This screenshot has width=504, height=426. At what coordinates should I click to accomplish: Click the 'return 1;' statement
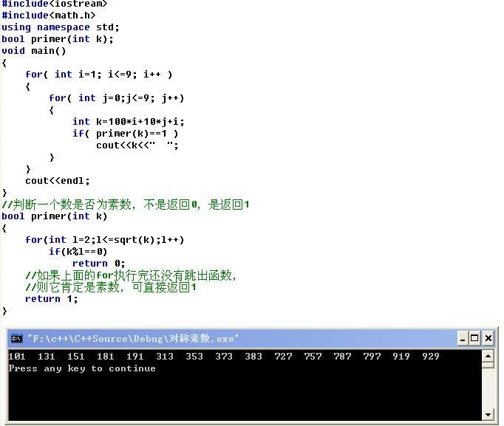[52, 299]
